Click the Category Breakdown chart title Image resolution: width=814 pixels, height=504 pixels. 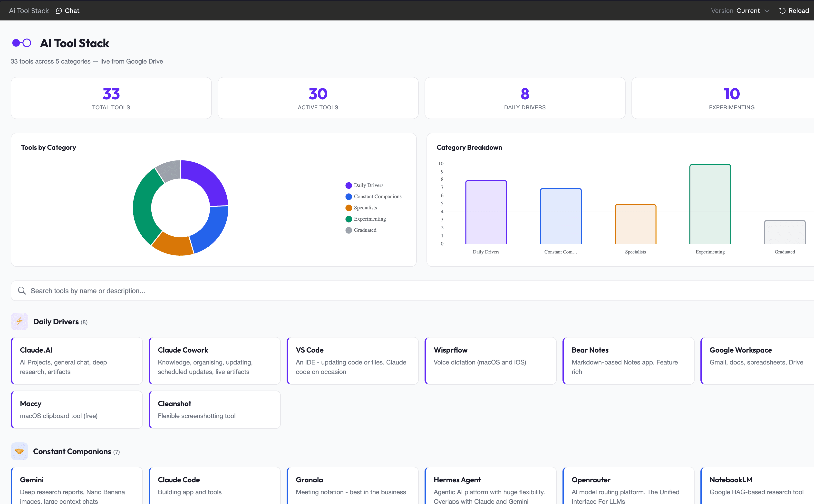click(x=469, y=147)
